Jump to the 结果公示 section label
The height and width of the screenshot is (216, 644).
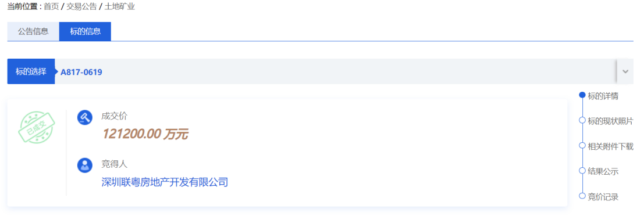(603, 171)
